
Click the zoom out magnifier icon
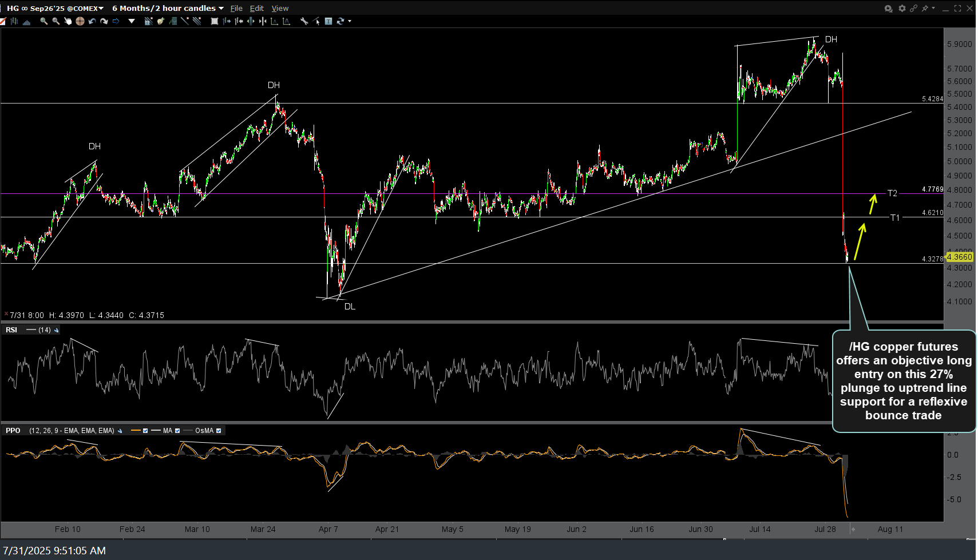click(x=56, y=21)
